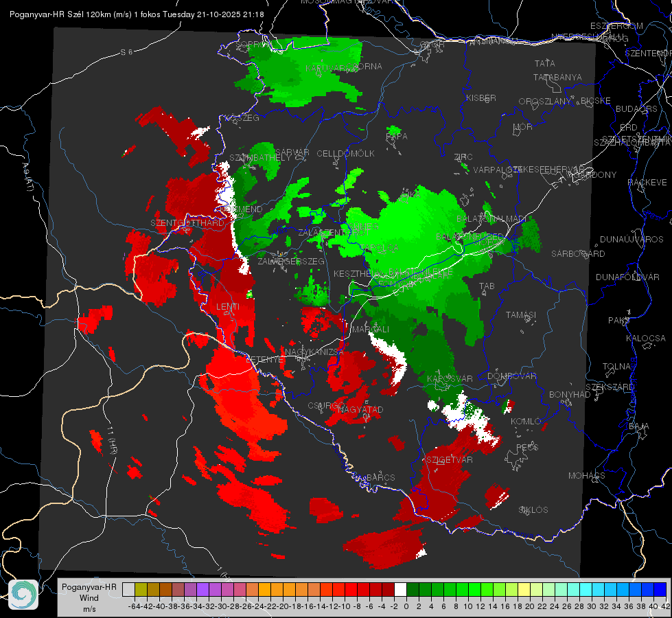Click the KAPOSVAR city label
This screenshot has width=672, height=618.
click(450, 378)
